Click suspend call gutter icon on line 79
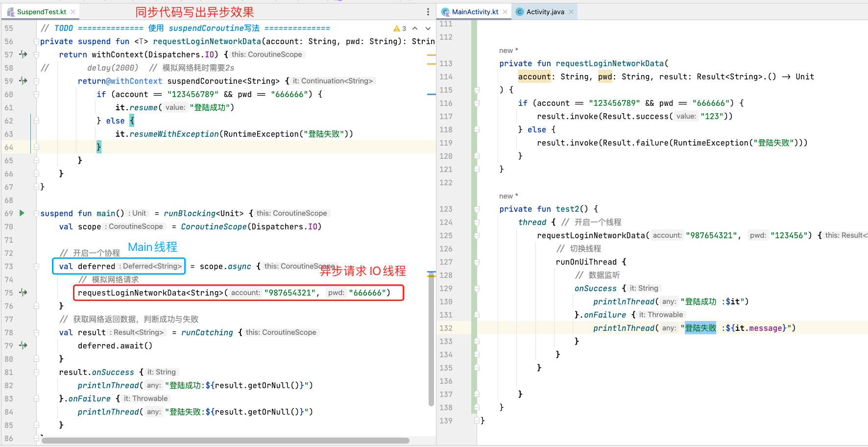The width and height of the screenshot is (868, 447). tap(23, 346)
